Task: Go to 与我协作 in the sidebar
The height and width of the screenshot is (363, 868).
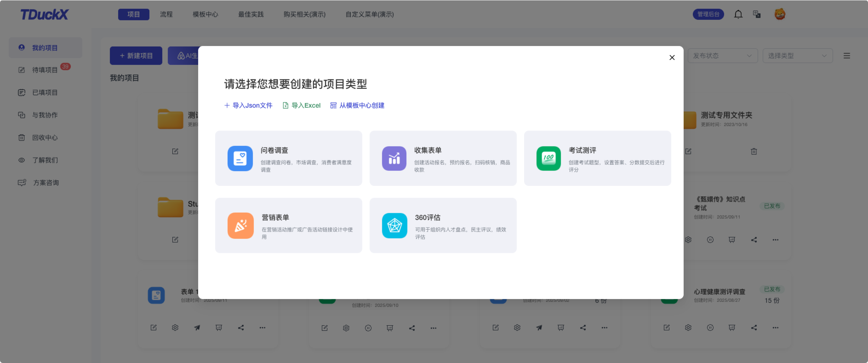Action: click(x=46, y=115)
